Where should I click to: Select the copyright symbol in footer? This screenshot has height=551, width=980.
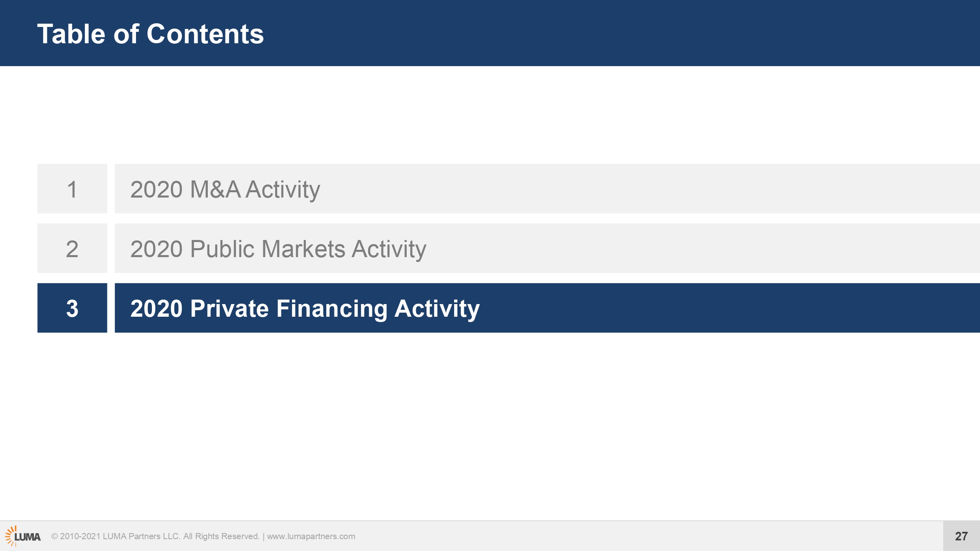point(55,536)
